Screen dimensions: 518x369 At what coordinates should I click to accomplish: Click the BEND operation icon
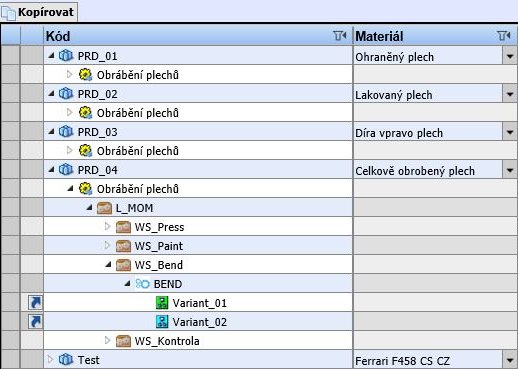point(142,284)
